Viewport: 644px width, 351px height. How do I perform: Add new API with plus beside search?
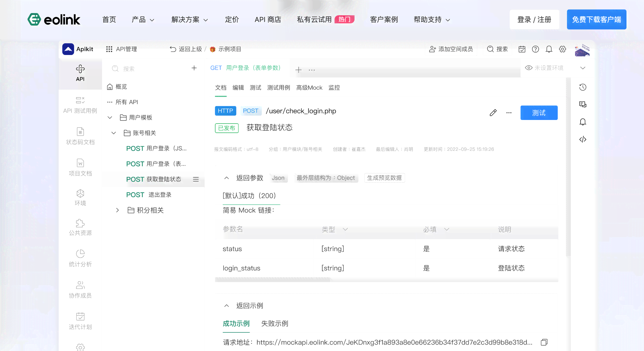coord(194,68)
